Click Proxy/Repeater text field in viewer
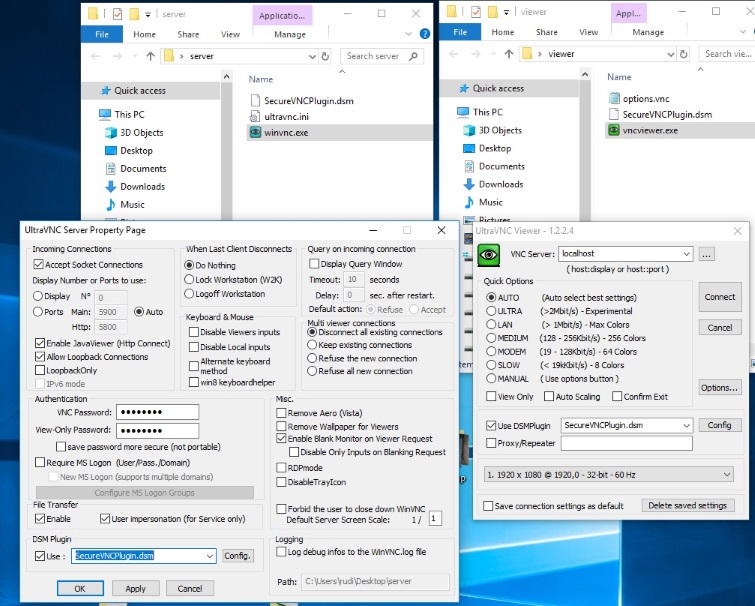This screenshot has width=755, height=606. tap(626, 443)
